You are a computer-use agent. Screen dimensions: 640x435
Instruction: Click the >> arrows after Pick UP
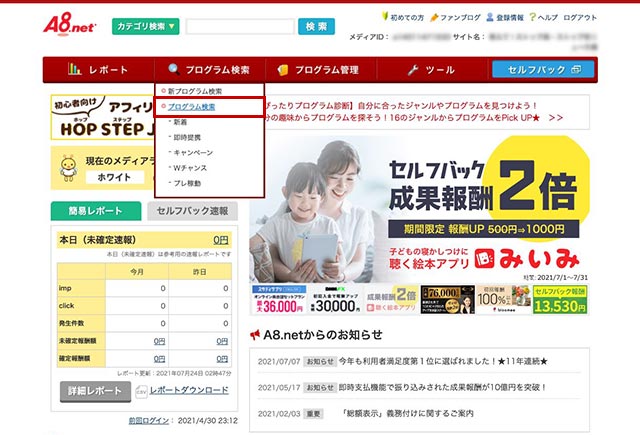pyautogui.click(x=556, y=118)
